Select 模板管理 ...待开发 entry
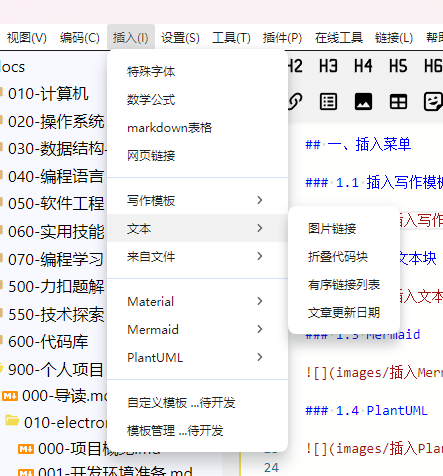 (x=197, y=430)
